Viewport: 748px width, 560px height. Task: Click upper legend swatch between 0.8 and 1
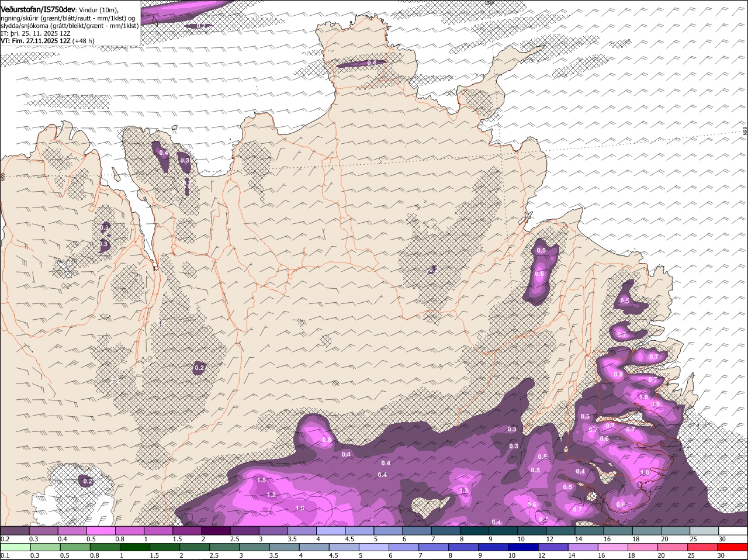[x=130, y=531]
